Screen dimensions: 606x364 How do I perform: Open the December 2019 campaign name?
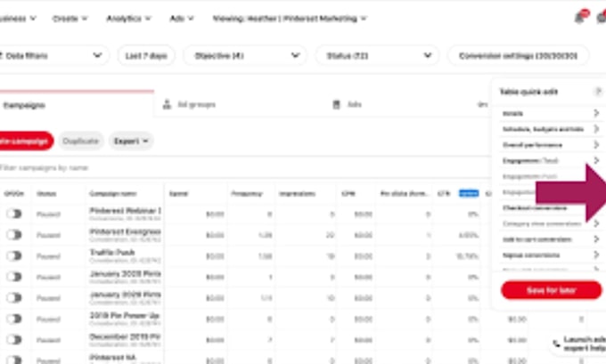coord(125,336)
